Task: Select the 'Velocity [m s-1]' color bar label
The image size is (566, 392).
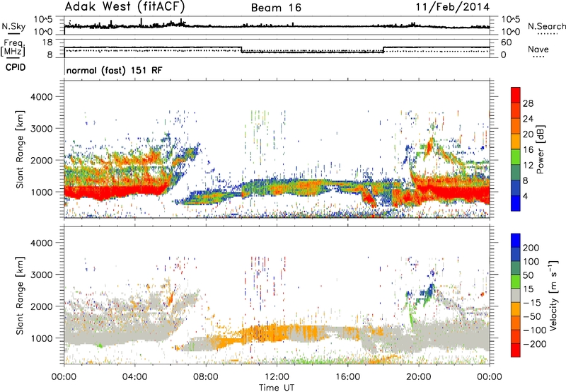Action: tap(553, 296)
